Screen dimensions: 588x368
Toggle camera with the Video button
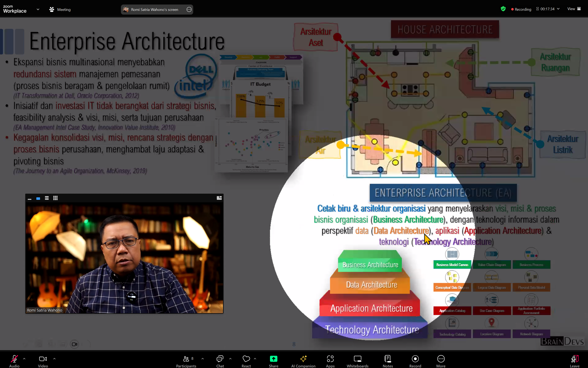pos(43,359)
